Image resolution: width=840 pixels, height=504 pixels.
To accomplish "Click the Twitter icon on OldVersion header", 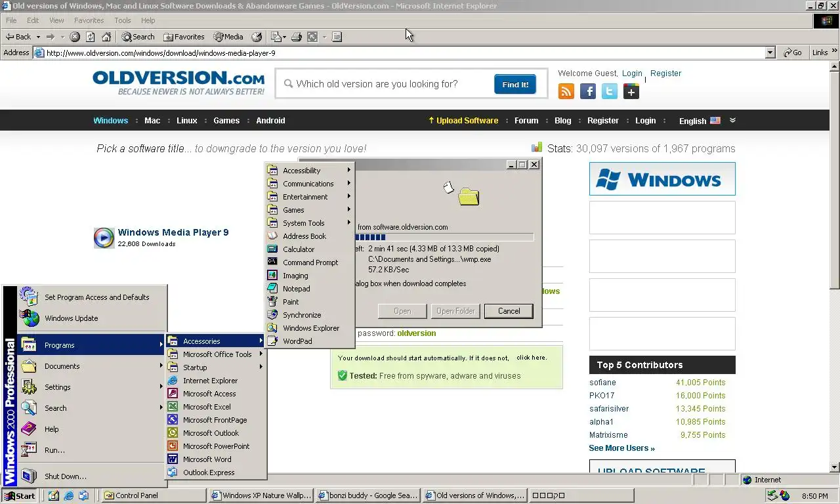I will [x=610, y=92].
